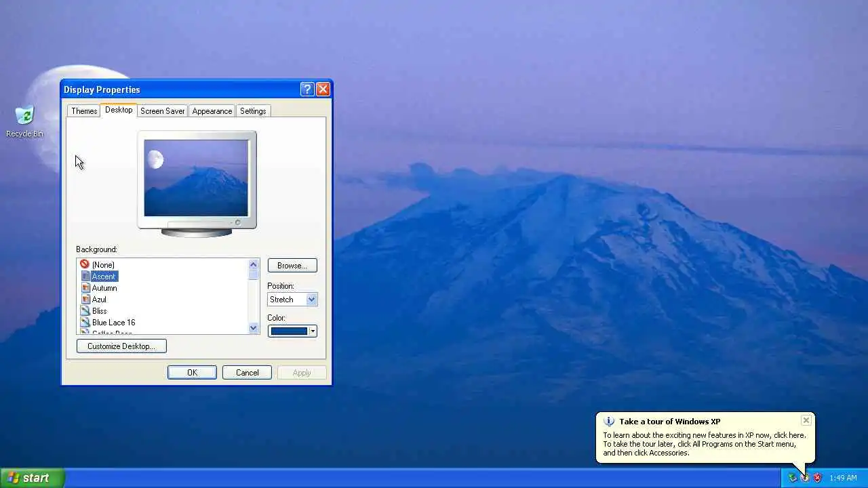Viewport: 868px width, 488px height.
Task: Click the blue desktop color swatch
Action: point(289,331)
